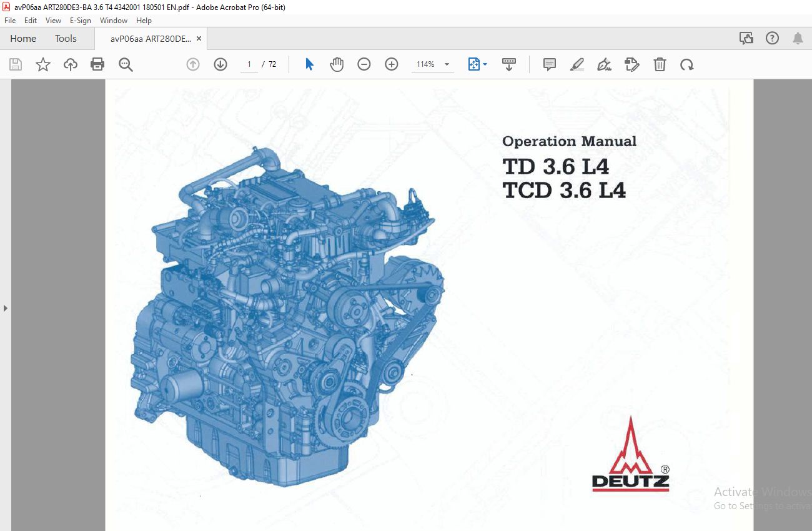
Task: Click the Save file icon
Action: tap(16, 64)
